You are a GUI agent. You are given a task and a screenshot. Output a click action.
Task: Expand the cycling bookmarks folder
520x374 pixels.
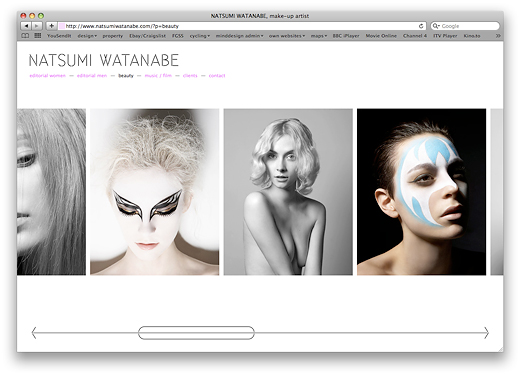click(x=200, y=36)
